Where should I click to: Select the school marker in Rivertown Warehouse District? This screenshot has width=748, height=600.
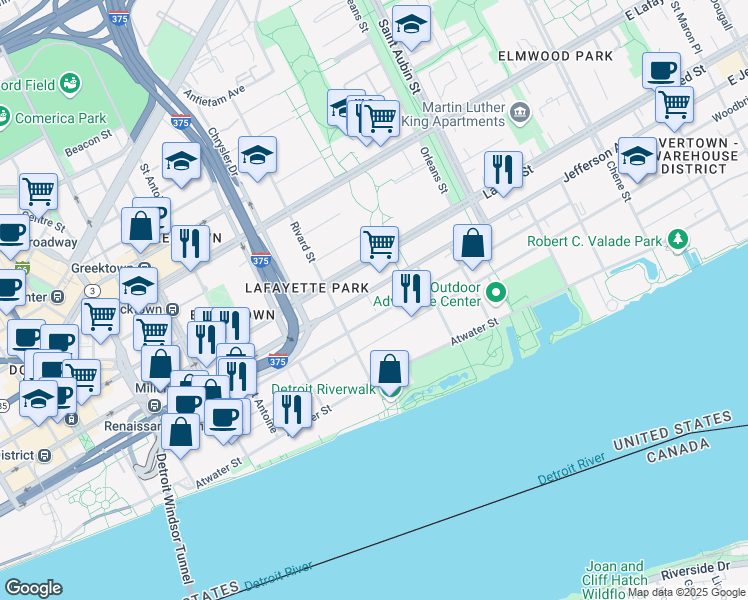click(x=637, y=156)
